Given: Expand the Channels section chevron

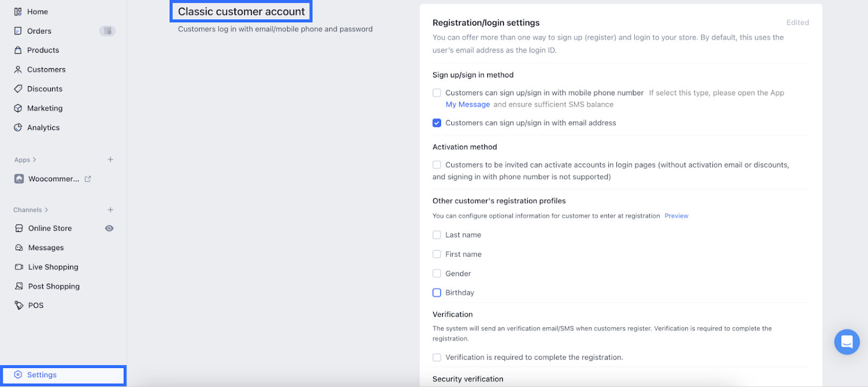Looking at the screenshot, I should [x=46, y=210].
